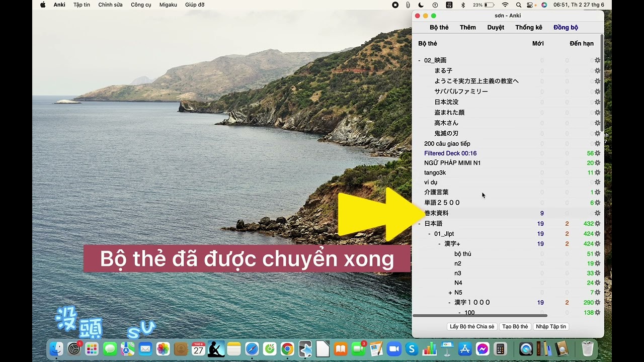This screenshot has height=362, width=644.
Task: Open System Settings in the dock
Action: point(74,348)
